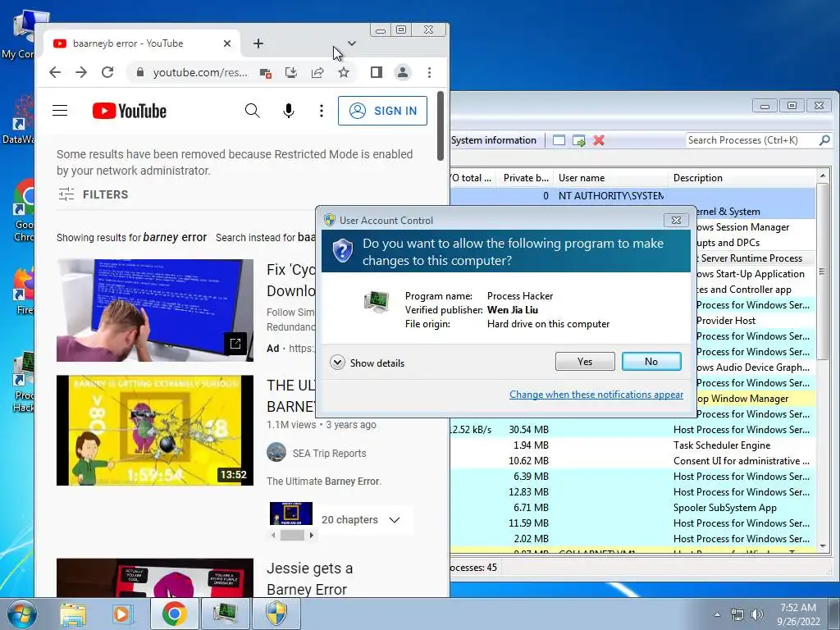Select Spooler SubSystem App row

tap(632, 507)
